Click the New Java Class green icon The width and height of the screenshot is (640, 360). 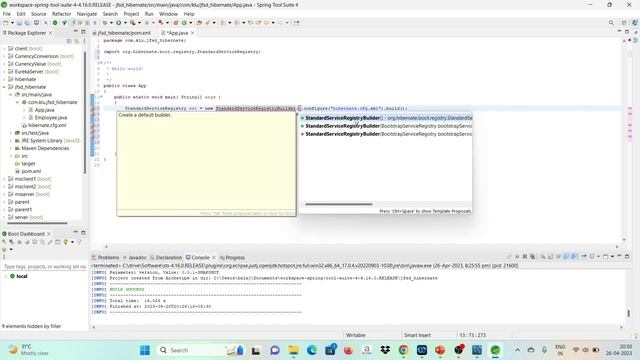pos(184,22)
